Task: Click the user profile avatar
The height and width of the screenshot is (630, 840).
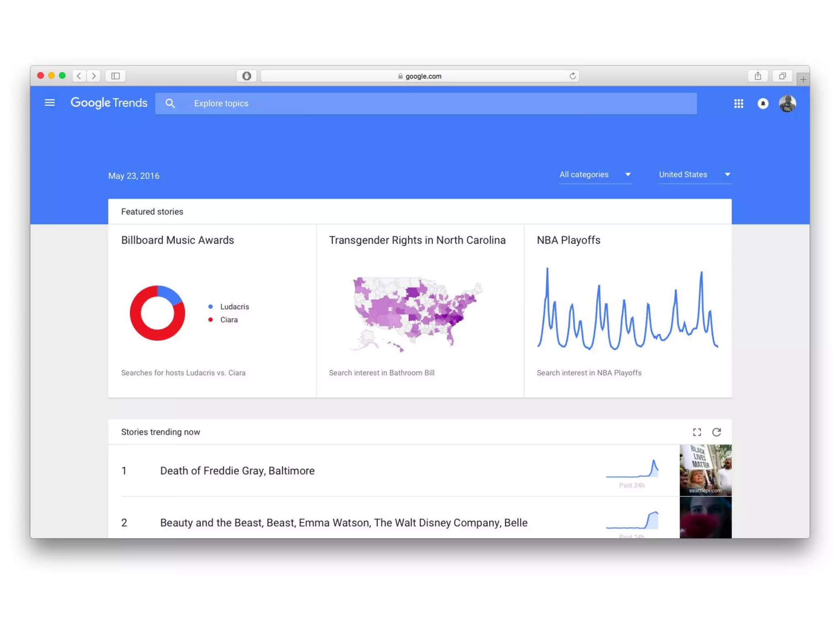Action: point(787,103)
